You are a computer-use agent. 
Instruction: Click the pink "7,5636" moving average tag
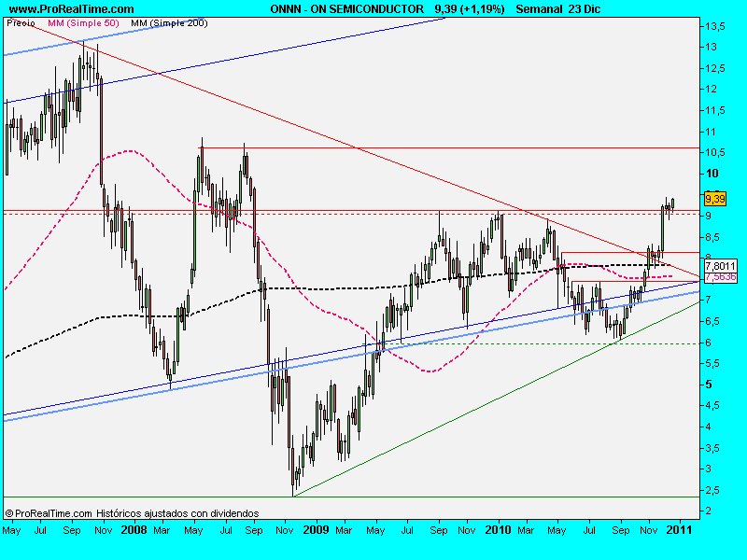(720, 276)
